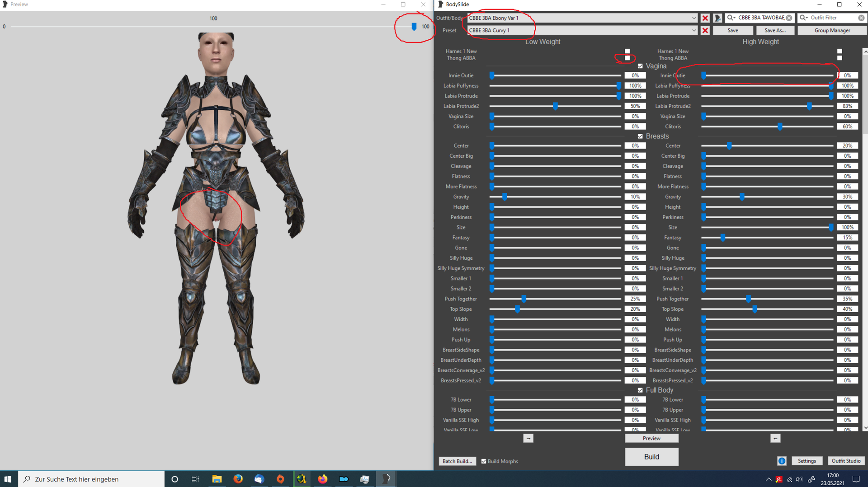The height and width of the screenshot is (487, 868).
Task: Open the Preset dropdown
Action: [x=693, y=30]
